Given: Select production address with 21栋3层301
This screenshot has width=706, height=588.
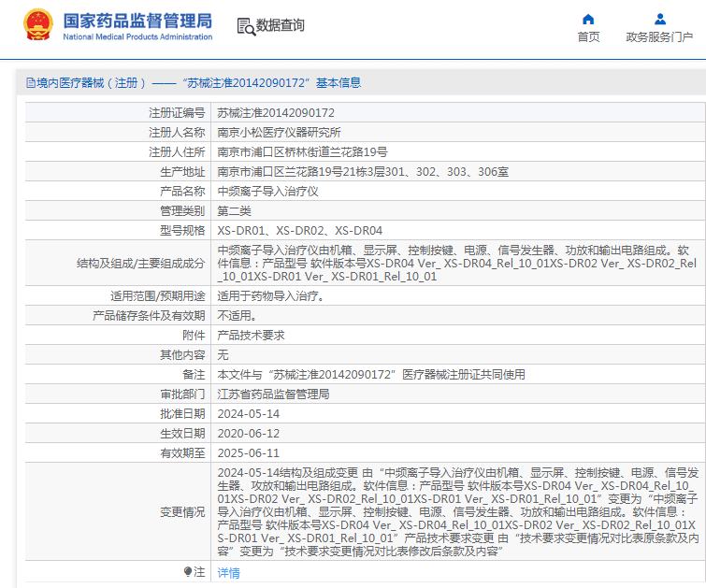Looking at the screenshot, I should coord(363,171).
